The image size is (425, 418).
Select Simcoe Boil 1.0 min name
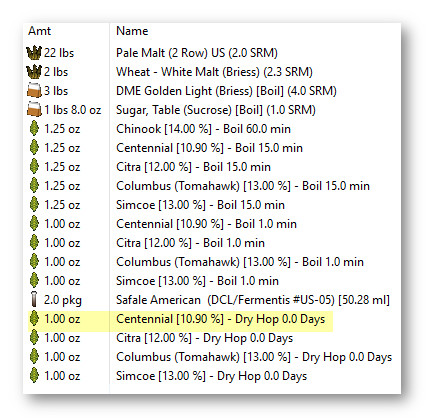coord(197,281)
